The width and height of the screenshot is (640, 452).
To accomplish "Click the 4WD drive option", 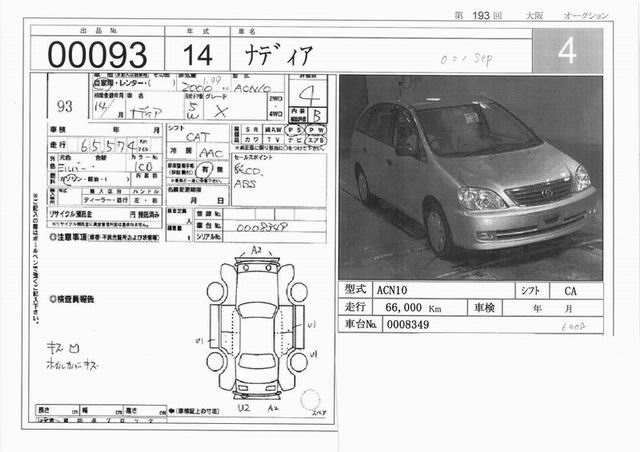I will tap(276, 114).
